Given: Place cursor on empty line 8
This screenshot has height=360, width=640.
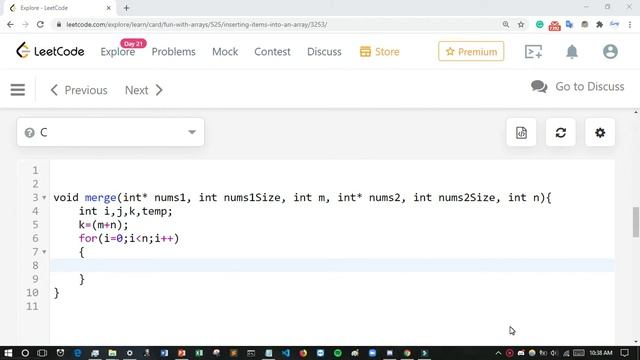Looking at the screenshot, I should 332,265.
